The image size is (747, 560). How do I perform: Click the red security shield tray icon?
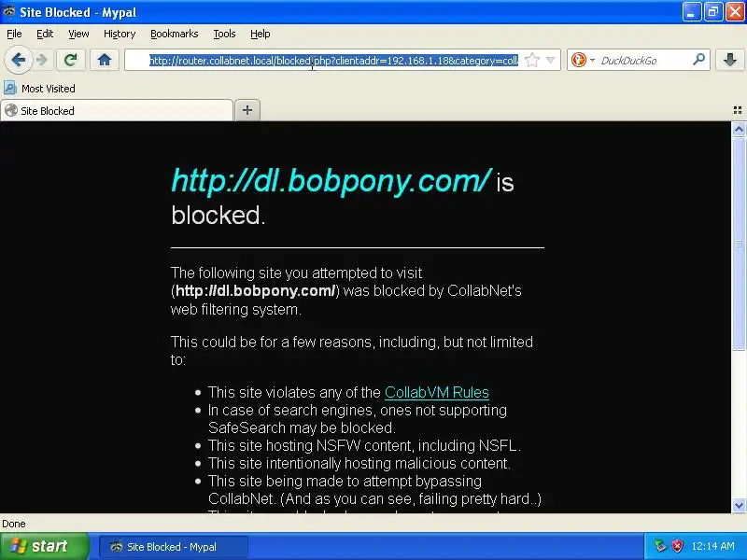pos(677,546)
